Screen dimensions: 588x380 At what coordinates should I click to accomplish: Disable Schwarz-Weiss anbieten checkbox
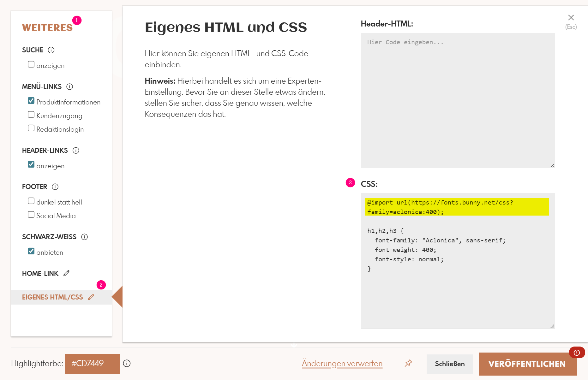[x=31, y=251]
